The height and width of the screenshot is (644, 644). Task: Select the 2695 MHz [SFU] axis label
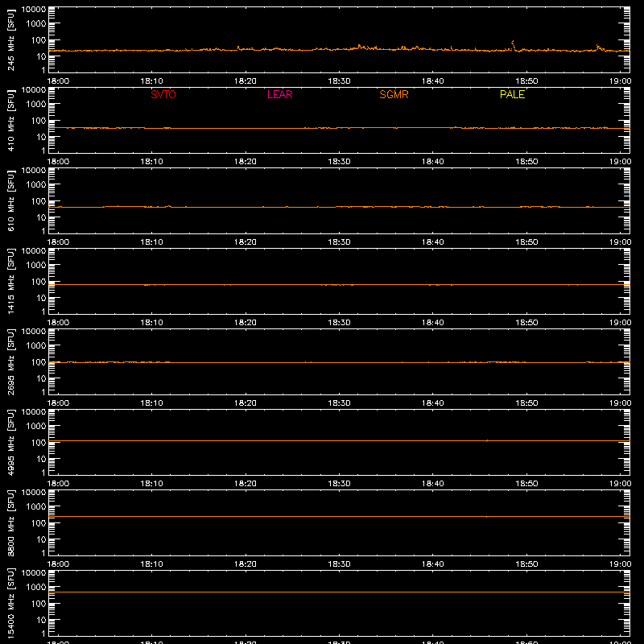click(x=10, y=361)
